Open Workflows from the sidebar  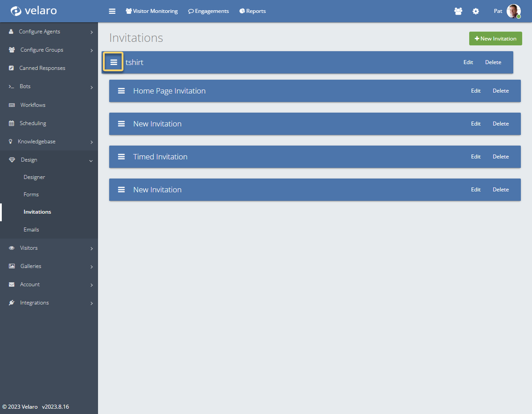tap(33, 105)
